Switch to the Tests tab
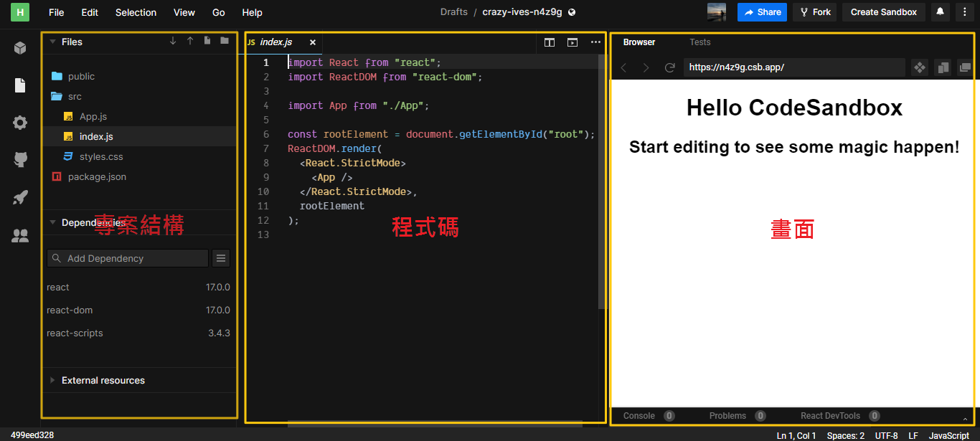This screenshot has width=980, height=441. pos(700,42)
